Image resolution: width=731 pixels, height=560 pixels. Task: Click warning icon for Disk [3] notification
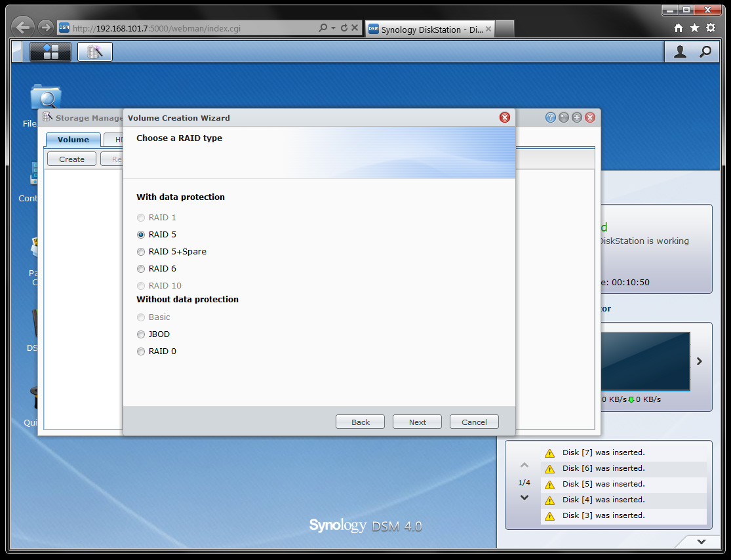[549, 516]
